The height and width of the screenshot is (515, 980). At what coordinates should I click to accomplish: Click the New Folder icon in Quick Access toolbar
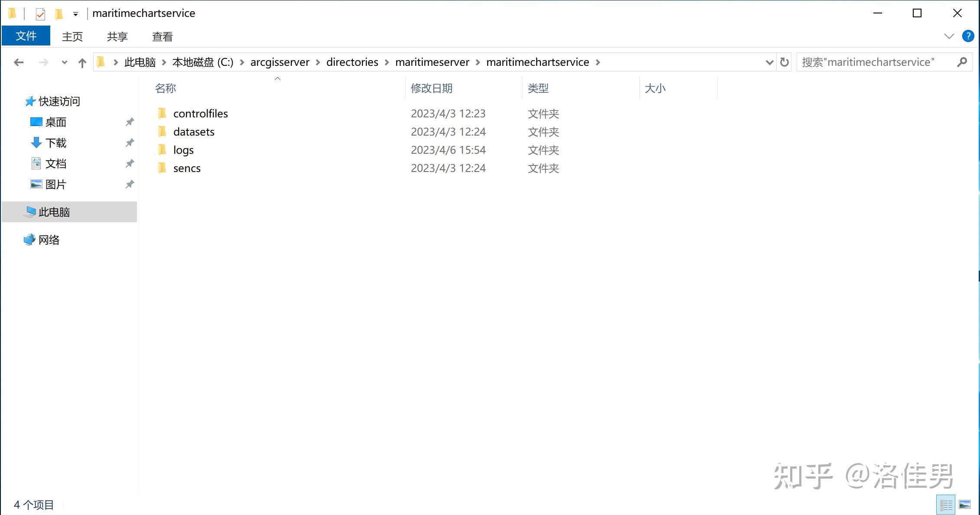[x=59, y=13]
